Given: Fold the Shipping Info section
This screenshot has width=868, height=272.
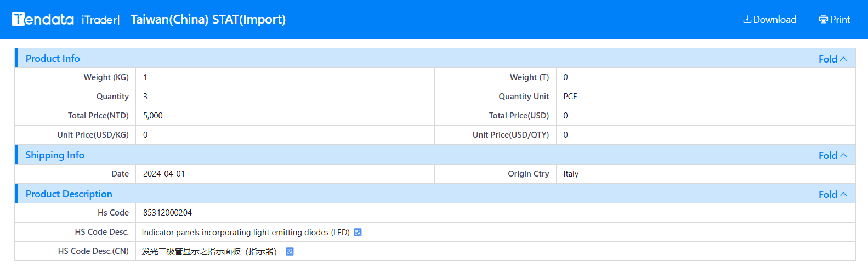Looking at the screenshot, I should [832, 155].
